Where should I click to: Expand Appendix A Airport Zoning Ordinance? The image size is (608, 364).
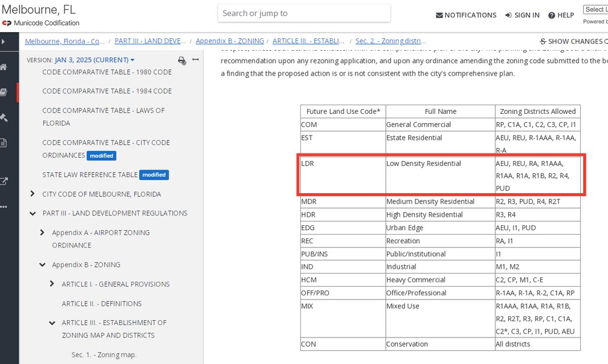point(42,233)
